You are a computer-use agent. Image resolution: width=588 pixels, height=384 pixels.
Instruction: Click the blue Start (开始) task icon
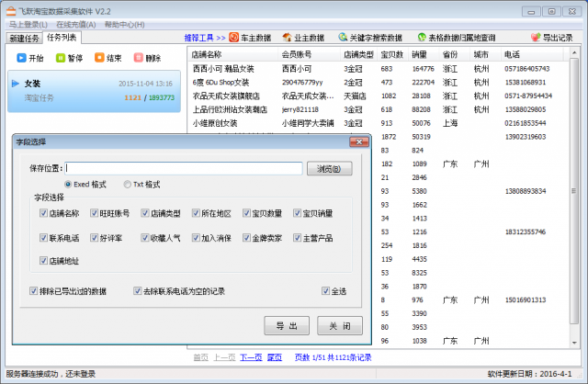[x=21, y=58]
